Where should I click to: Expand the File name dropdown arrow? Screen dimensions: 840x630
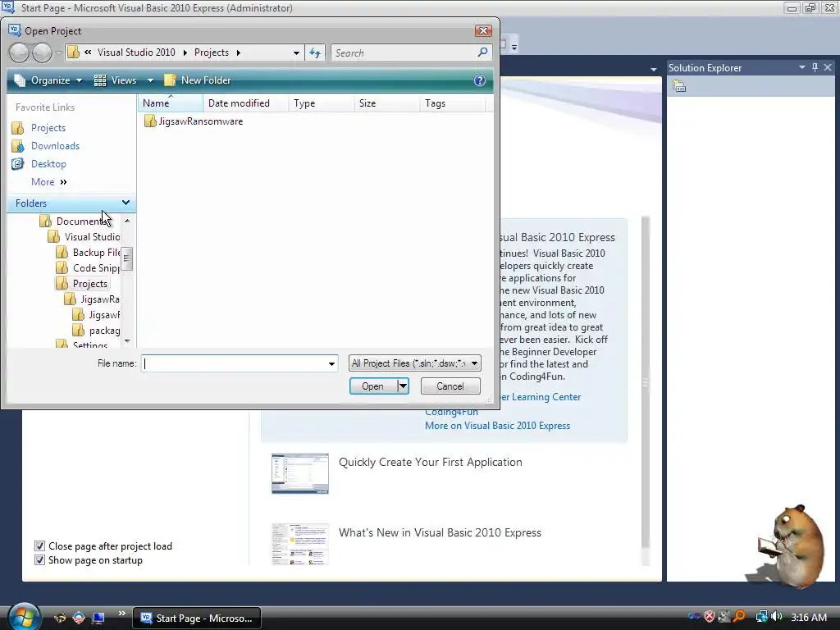[x=332, y=363]
